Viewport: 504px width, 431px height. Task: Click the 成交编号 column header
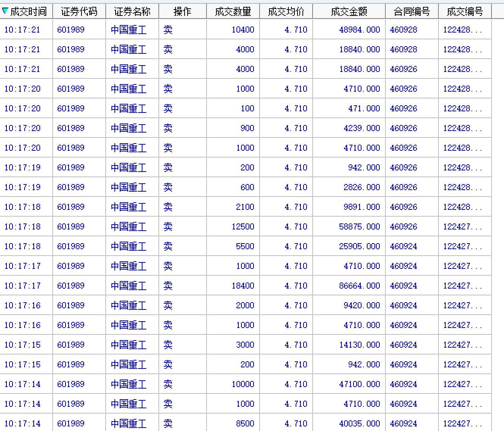[465, 12]
